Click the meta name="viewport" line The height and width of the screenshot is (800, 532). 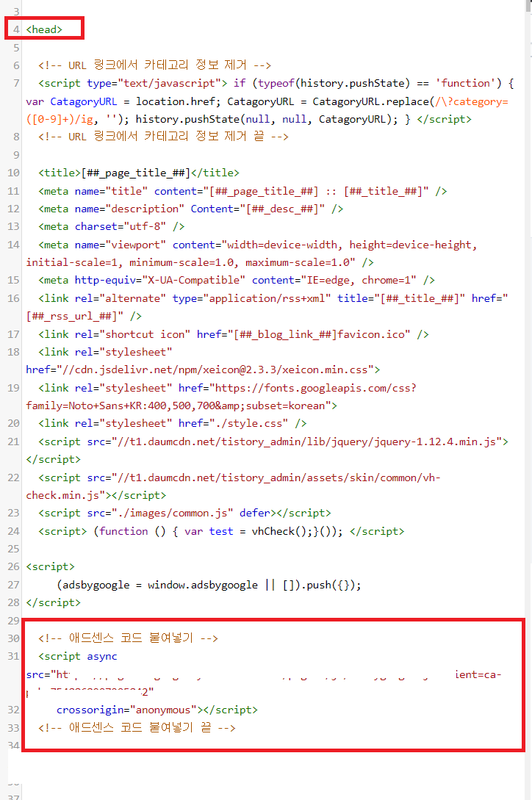click(x=258, y=245)
